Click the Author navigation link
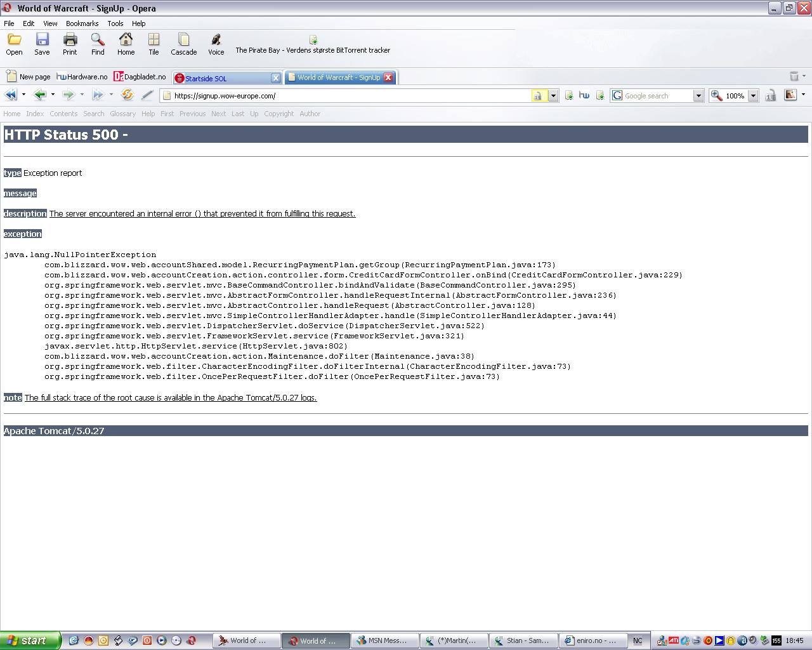 (310, 114)
